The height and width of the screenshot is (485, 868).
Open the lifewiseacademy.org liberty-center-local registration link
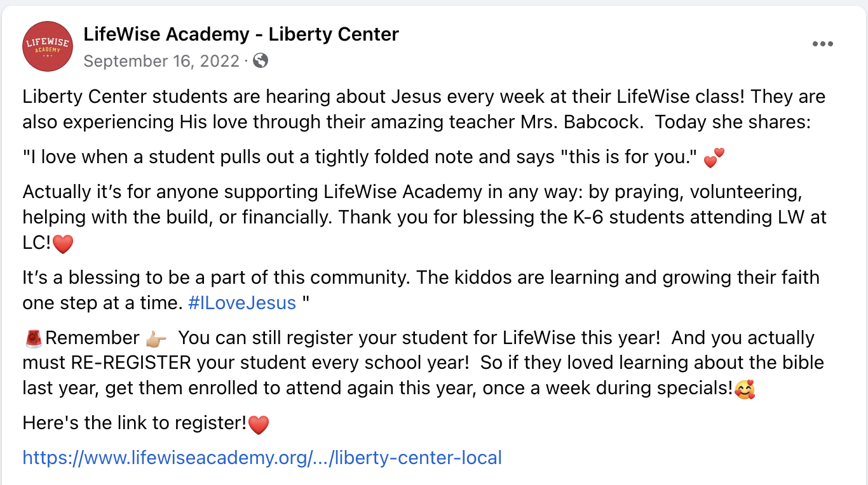[x=262, y=458]
